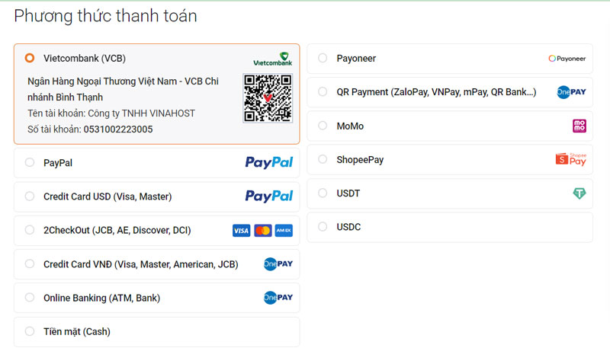Click the MoMo logo icon
Screen dimensions: 610x364
click(x=579, y=126)
